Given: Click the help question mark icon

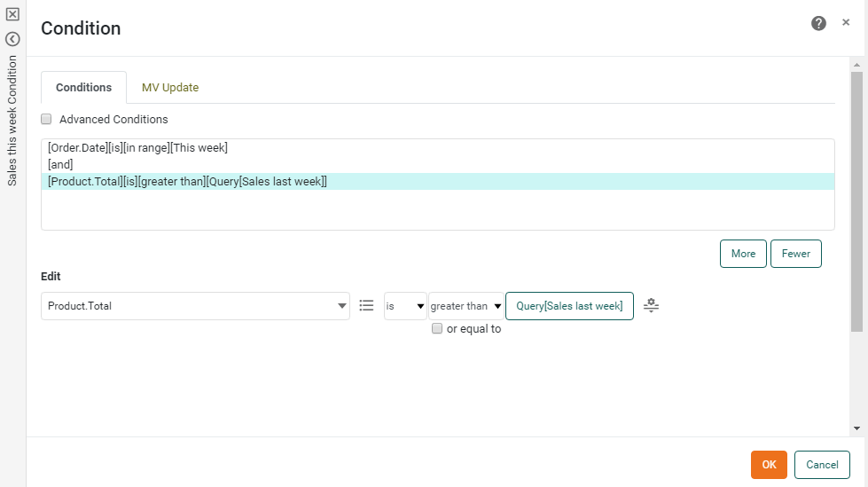Looking at the screenshot, I should coord(818,23).
